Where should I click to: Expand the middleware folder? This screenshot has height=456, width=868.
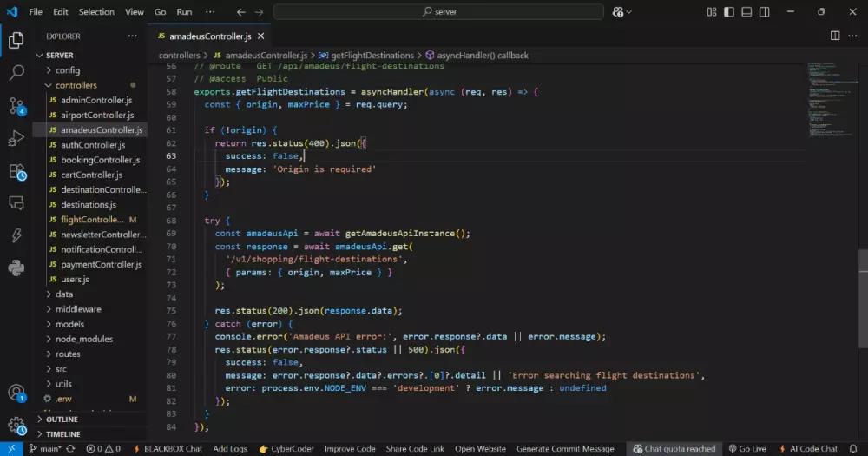point(78,309)
